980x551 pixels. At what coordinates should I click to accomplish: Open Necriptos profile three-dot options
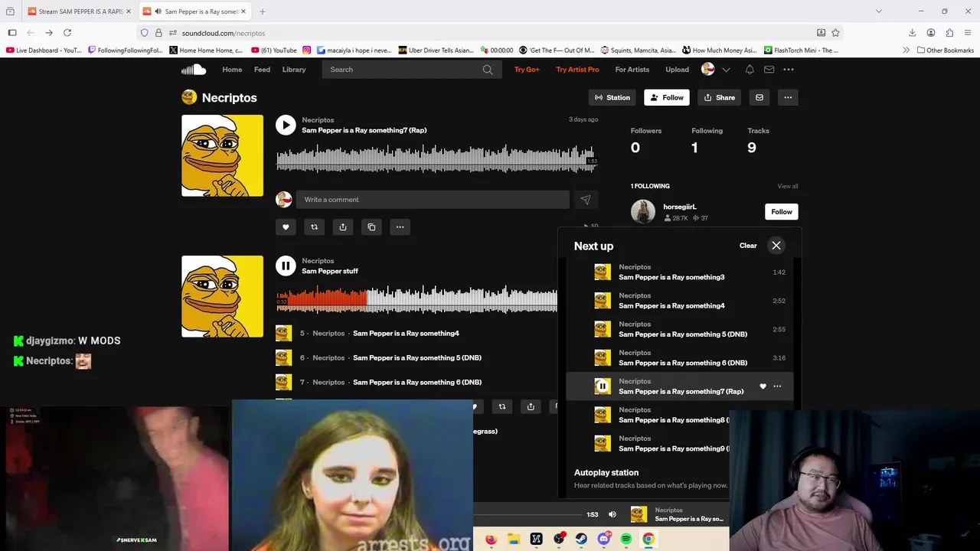click(788, 97)
